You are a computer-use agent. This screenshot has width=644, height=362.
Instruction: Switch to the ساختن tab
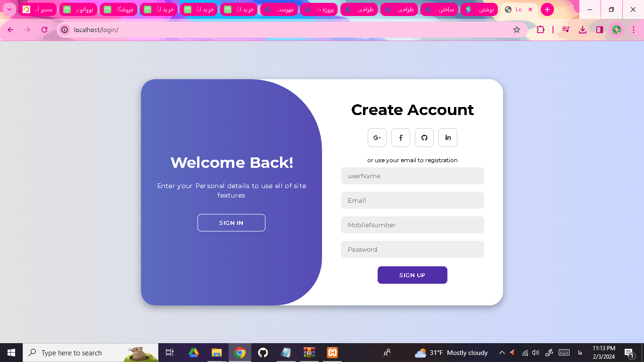coord(439,9)
